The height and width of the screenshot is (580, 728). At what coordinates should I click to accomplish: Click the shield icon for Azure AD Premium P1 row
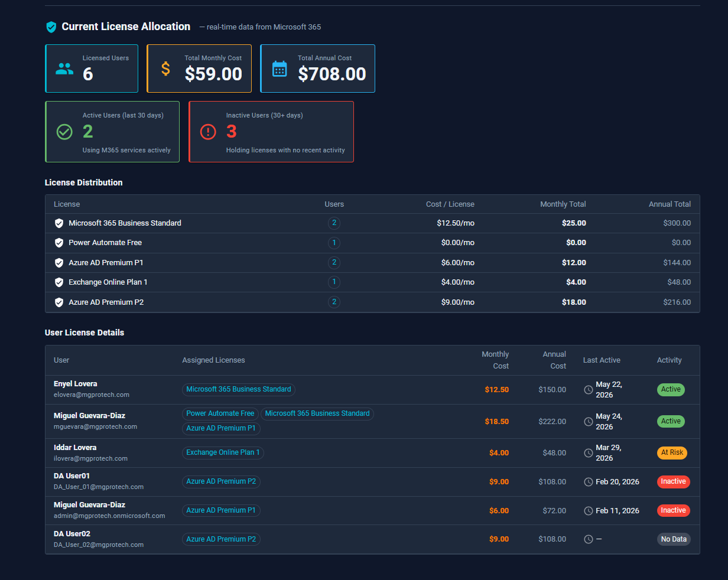click(x=59, y=263)
